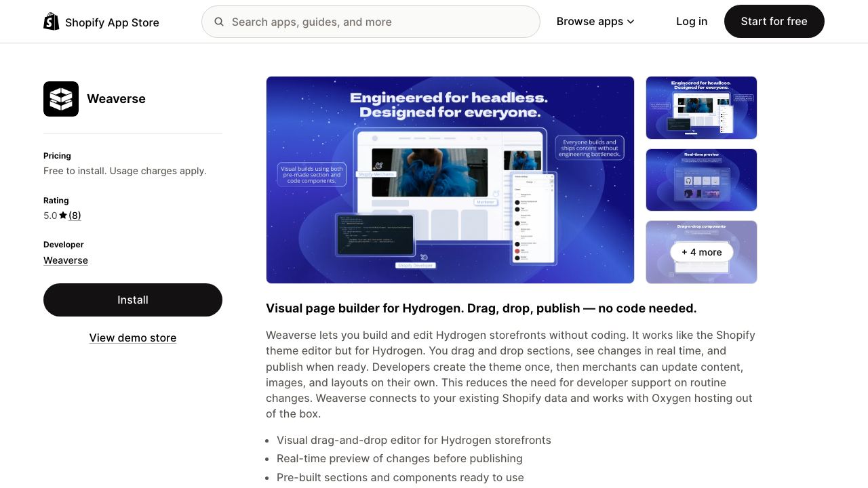Open the View demo store link

[x=133, y=338]
